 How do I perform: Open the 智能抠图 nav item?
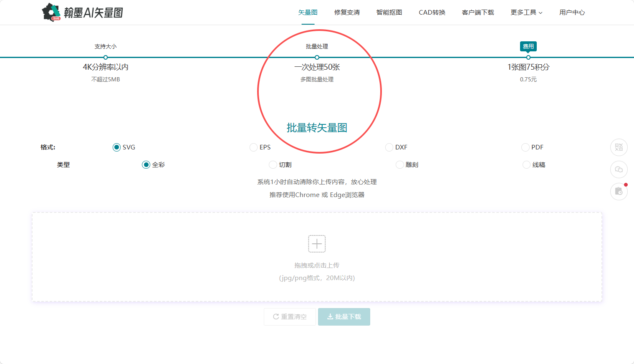389,13
